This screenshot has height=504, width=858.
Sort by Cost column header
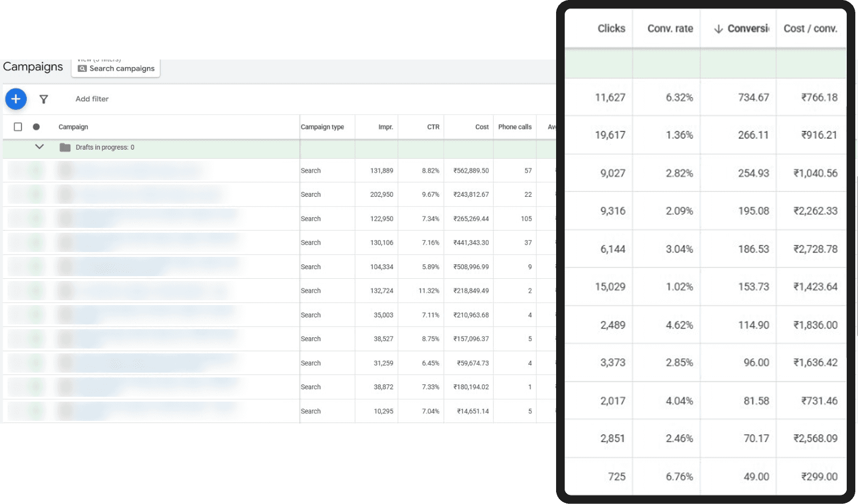click(x=482, y=127)
